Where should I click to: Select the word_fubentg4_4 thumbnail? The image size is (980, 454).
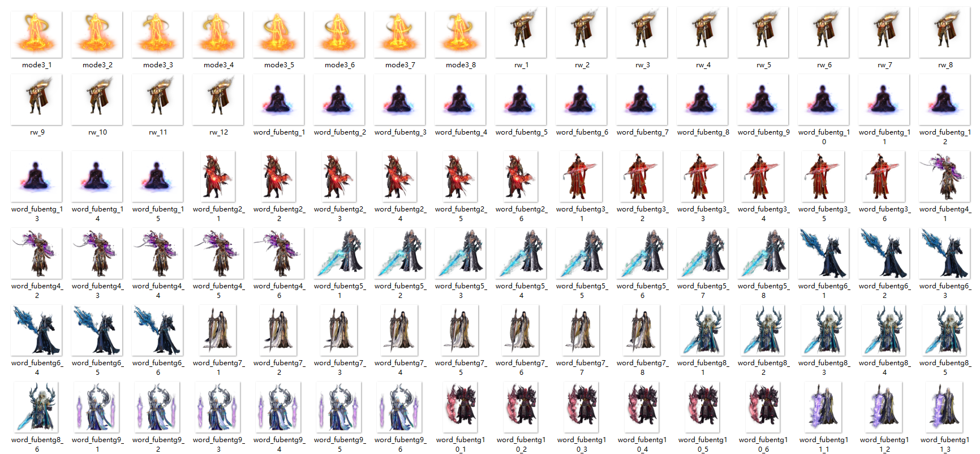[x=158, y=253]
